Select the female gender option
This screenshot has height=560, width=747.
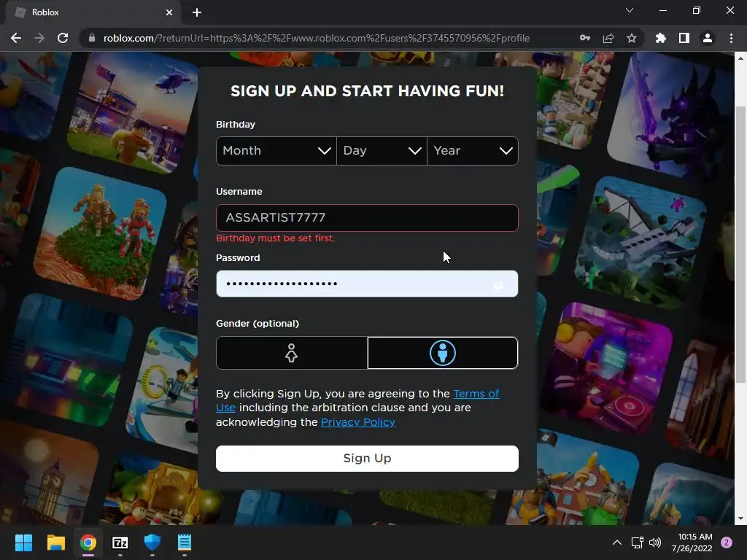(x=292, y=353)
